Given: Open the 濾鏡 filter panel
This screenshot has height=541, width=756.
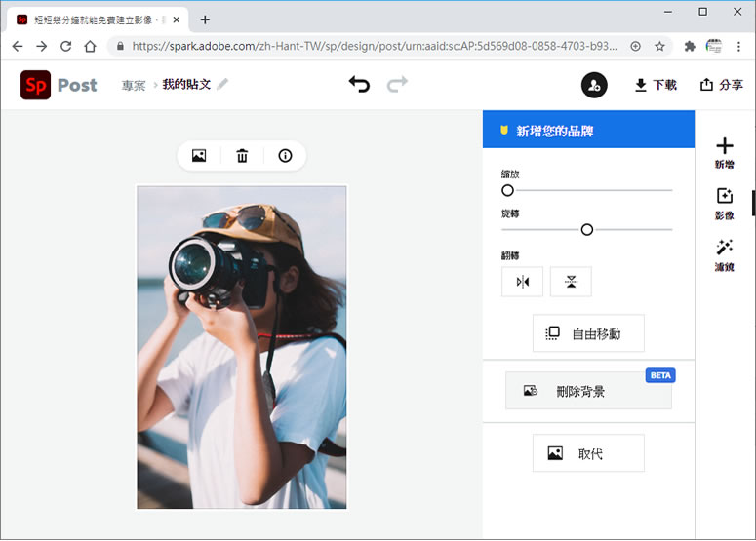Looking at the screenshot, I should pos(724,253).
